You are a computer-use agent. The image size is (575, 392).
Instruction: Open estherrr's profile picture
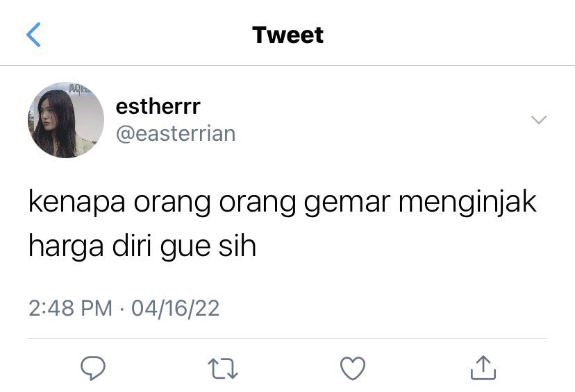66,120
